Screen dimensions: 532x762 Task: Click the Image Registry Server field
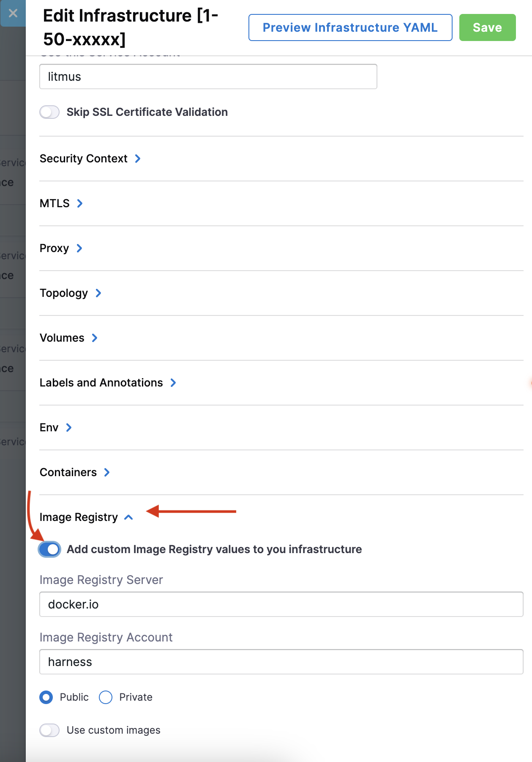281,604
